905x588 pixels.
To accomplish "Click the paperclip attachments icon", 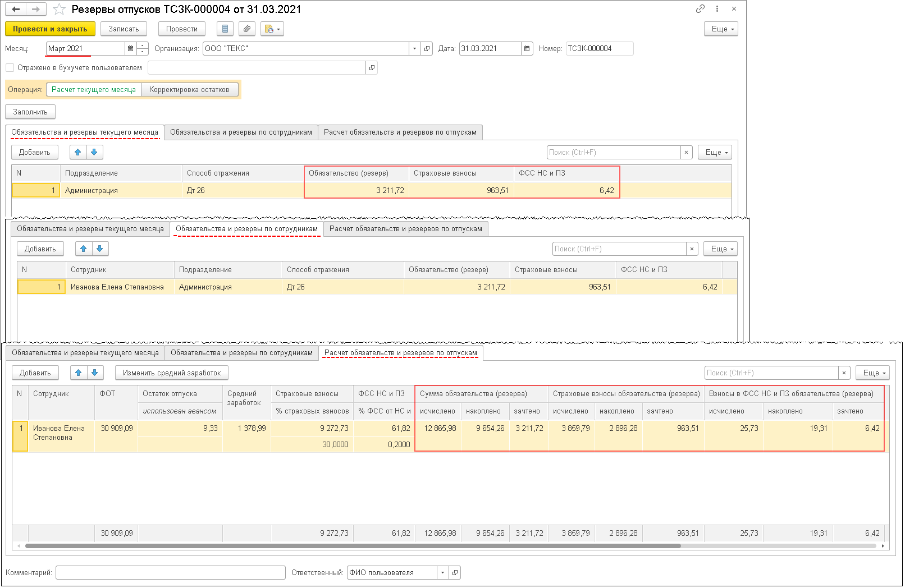I will click(x=247, y=29).
